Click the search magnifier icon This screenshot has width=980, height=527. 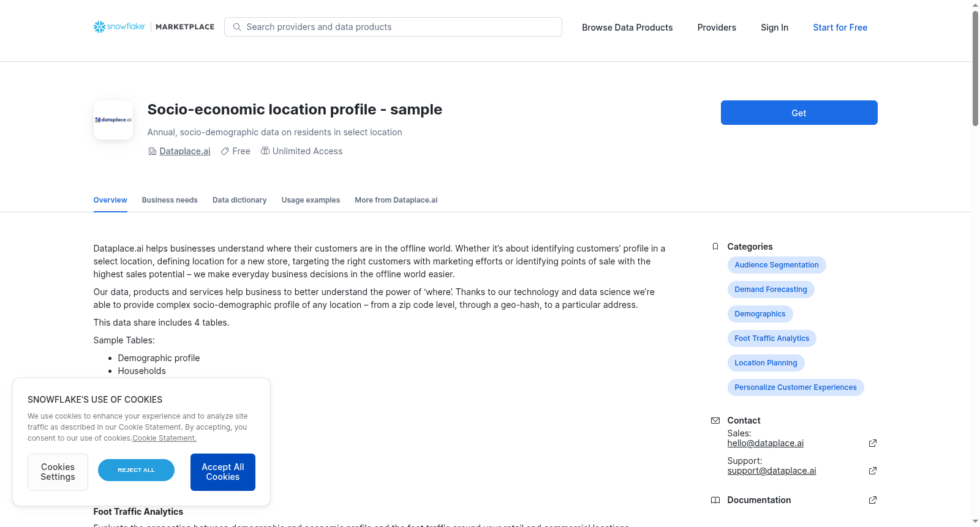pos(237,27)
